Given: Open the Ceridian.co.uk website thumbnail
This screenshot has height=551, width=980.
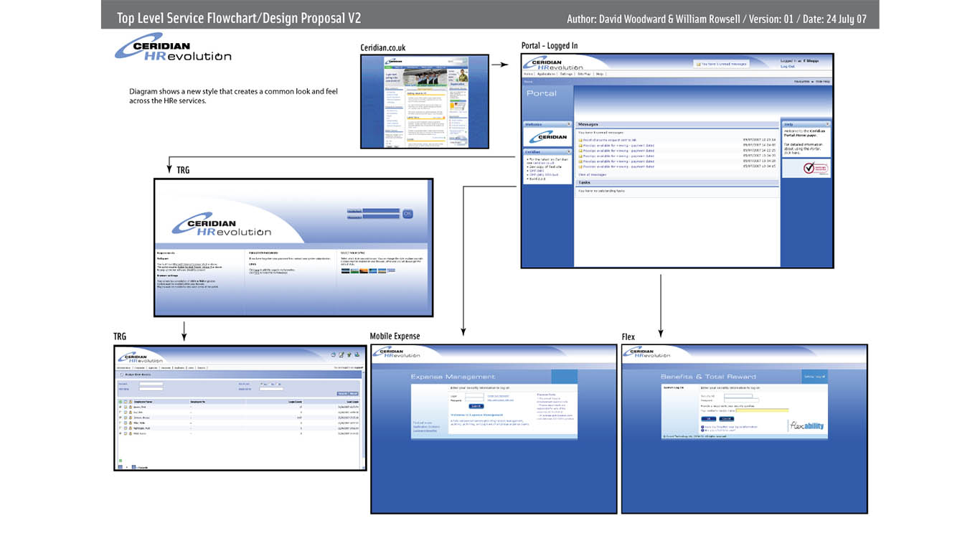Looking at the screenshot, I should click(x=425, y=101).
